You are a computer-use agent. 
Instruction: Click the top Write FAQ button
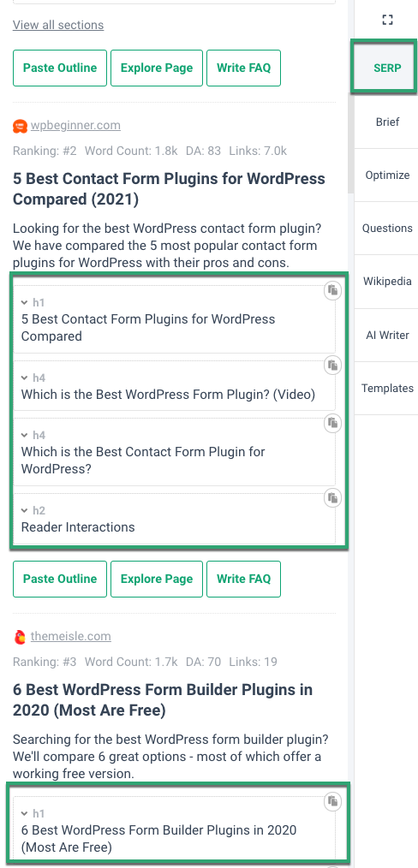(243, 68)
